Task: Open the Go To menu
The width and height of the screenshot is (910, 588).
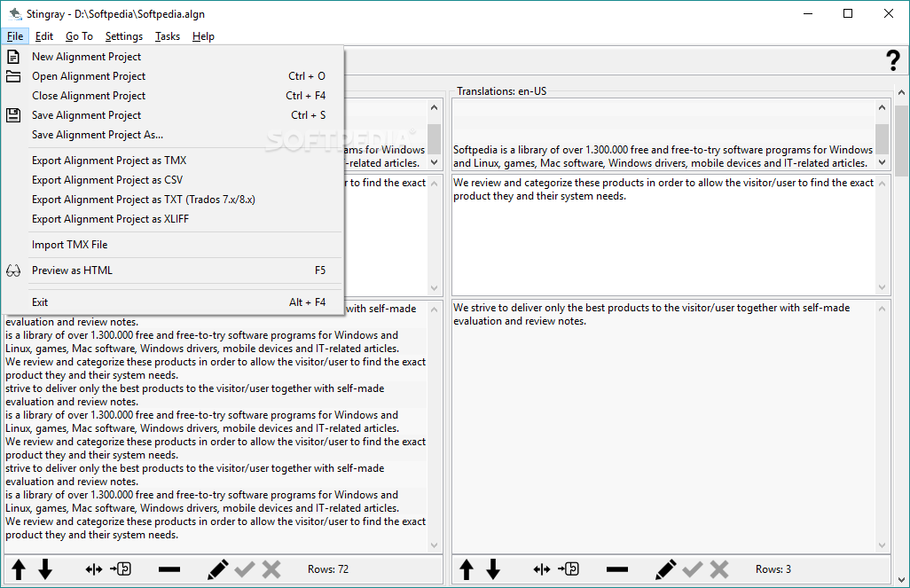Action: point(79,36)
